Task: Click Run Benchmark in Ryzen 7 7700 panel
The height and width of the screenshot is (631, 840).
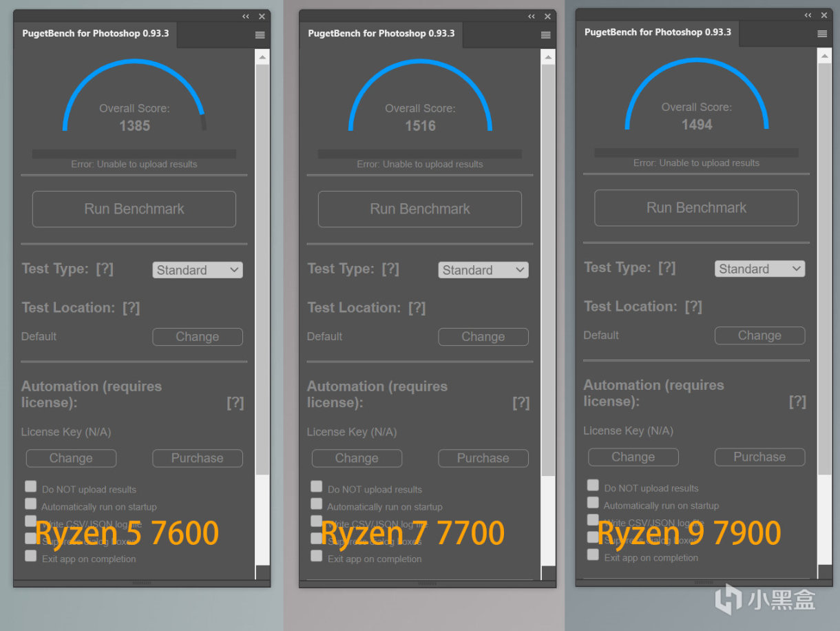Action: click(420, 209)
